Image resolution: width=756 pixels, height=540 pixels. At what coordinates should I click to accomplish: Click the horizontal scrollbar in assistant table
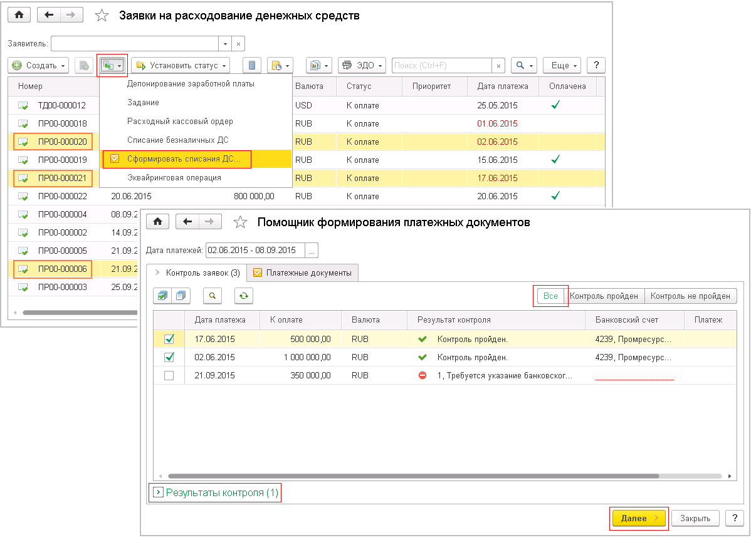pyautogui.click(x=414, y=476)
